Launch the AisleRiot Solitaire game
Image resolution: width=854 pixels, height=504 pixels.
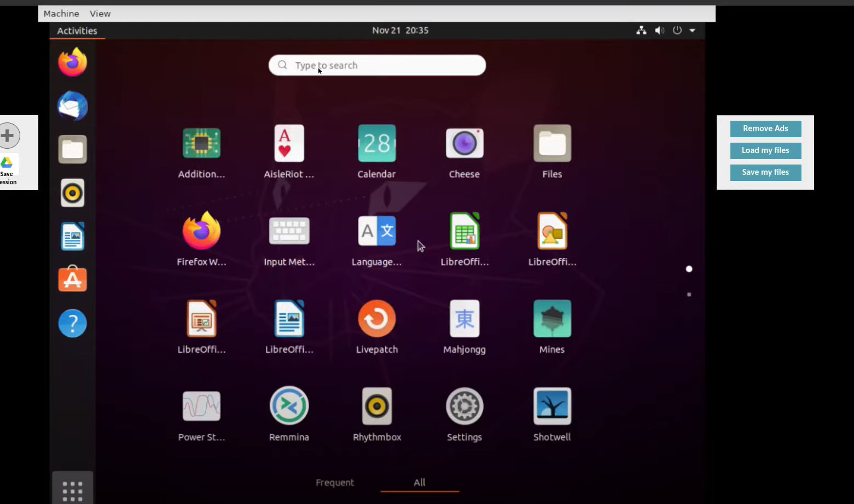(289, 152)
